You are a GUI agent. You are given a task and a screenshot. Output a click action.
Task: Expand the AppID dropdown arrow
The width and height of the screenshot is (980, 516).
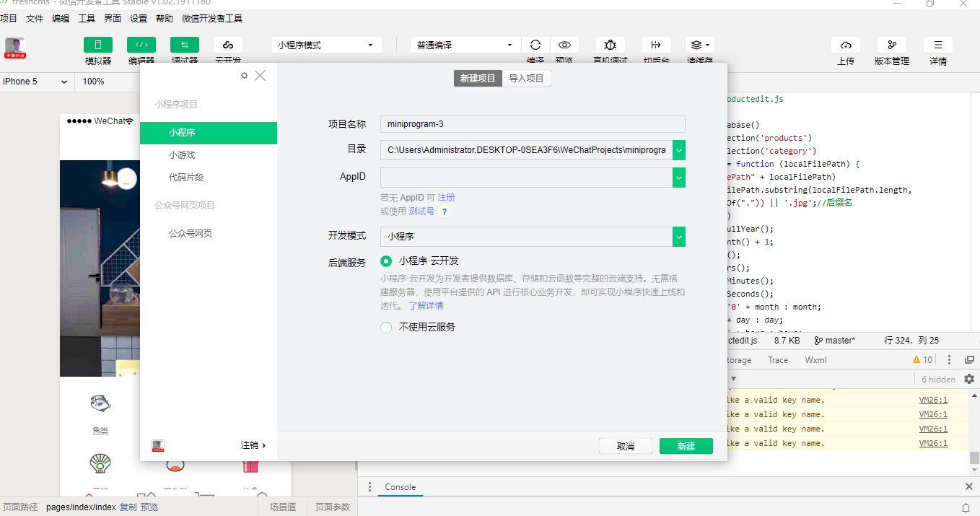(678, 178)
